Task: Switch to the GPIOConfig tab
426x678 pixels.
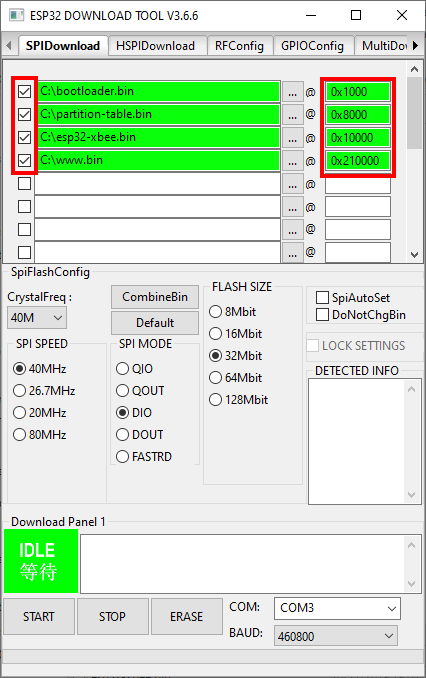Action: point(312,46)
